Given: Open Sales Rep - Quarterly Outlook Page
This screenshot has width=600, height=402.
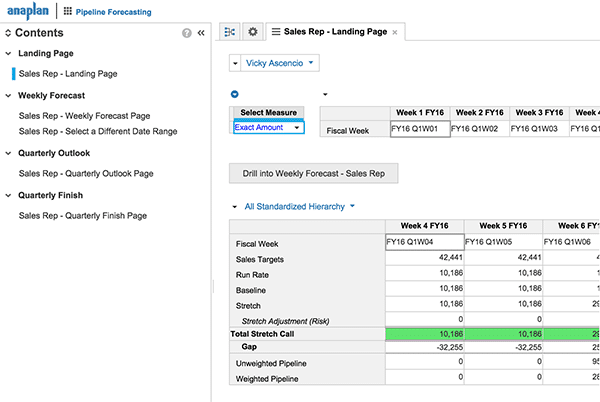Looking at the screenshot, I should [86, 174].
